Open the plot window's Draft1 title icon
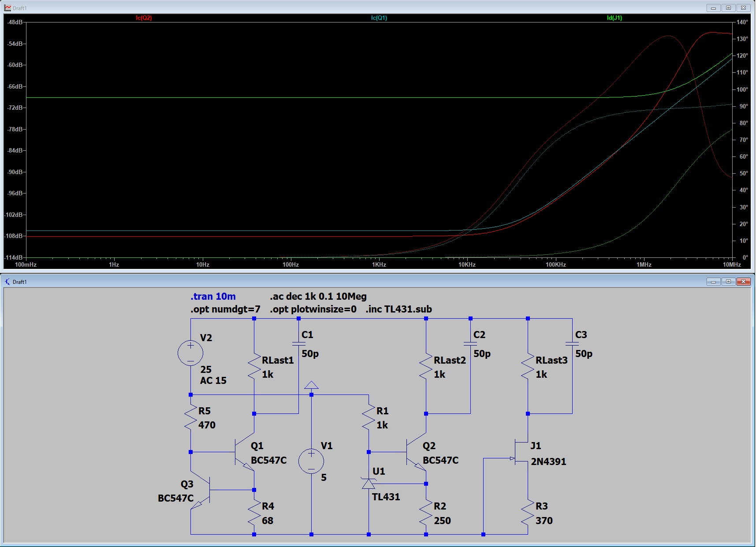 click(7, 8)
